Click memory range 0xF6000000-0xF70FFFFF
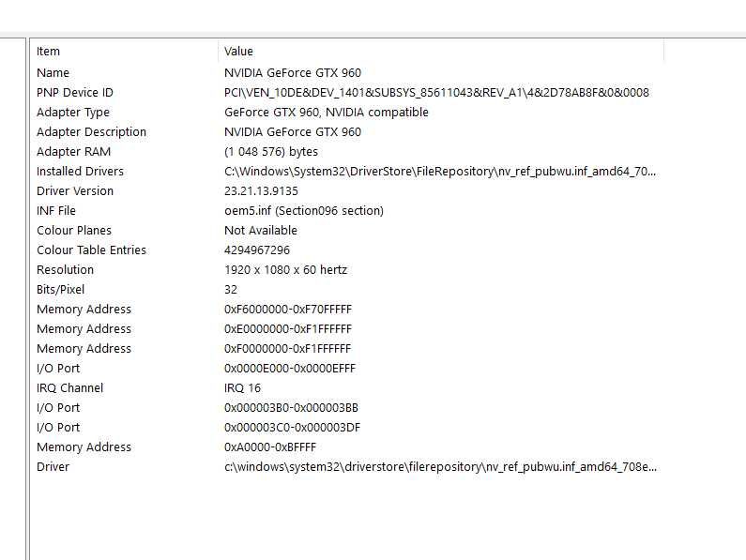This screenshot has width=746, height=560. pos(288,310)
